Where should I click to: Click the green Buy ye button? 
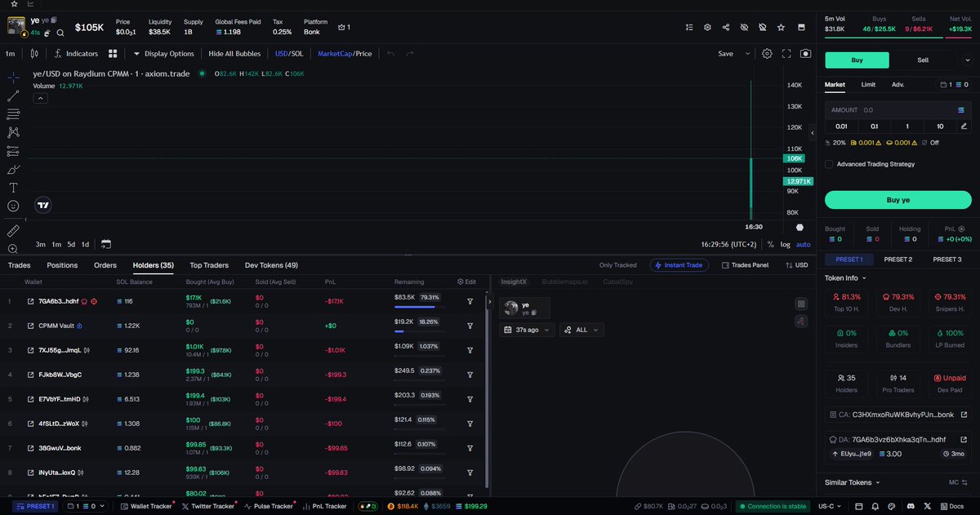click(x=898, y=200)
